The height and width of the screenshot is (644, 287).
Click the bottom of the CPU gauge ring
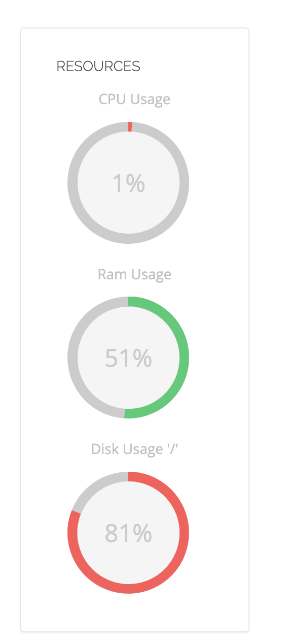click(x=128, y=239)
